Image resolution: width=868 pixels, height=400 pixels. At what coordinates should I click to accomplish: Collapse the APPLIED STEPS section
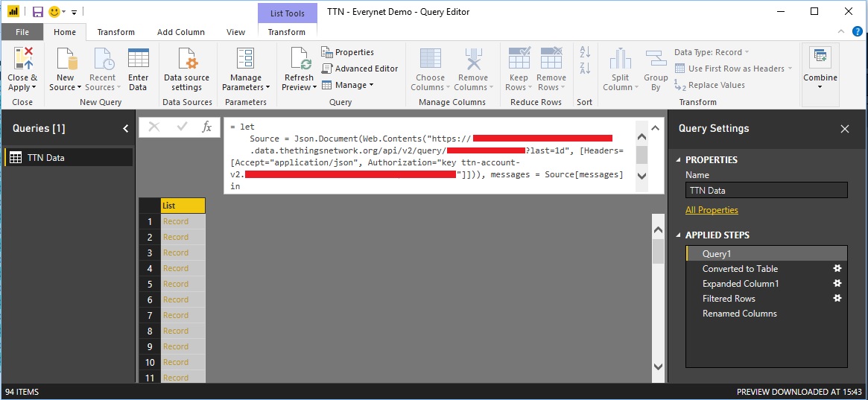tap(679, 235)
